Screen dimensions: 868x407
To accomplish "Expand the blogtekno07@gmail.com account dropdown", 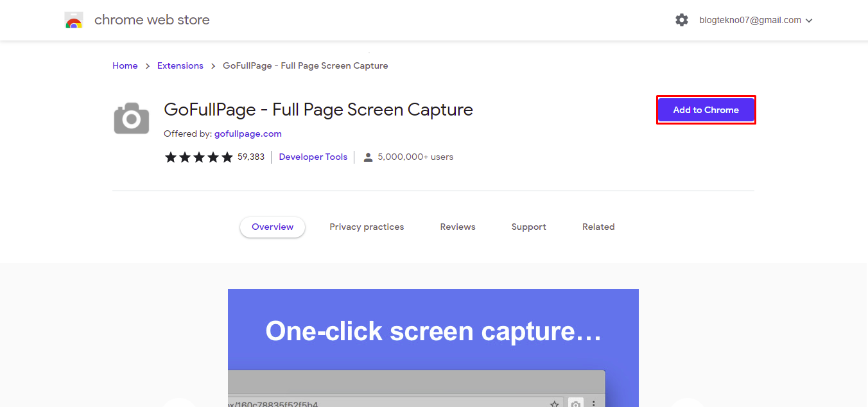I will (756, 20).
